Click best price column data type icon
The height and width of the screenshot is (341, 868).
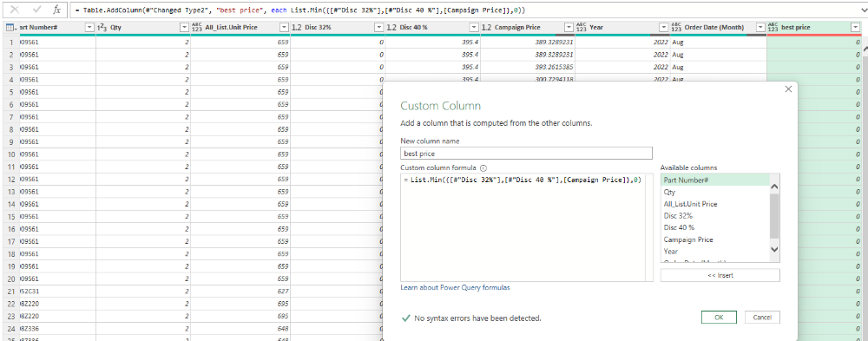click(773, 27)
